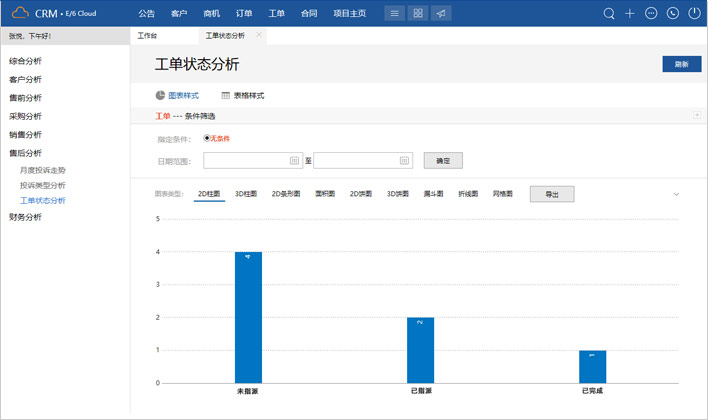Viewport: 708px width, 420px height.
Task: Open the end date calendar picker
Action: [404, 160]
